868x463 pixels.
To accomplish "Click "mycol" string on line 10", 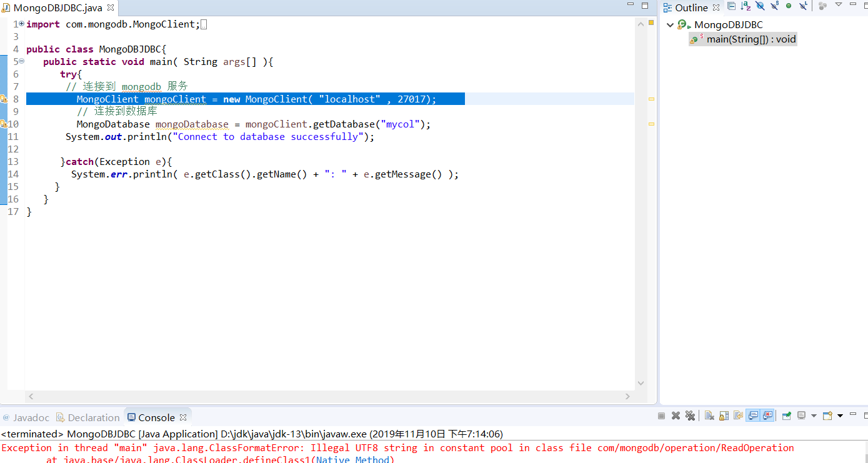I will pos(400,124).
